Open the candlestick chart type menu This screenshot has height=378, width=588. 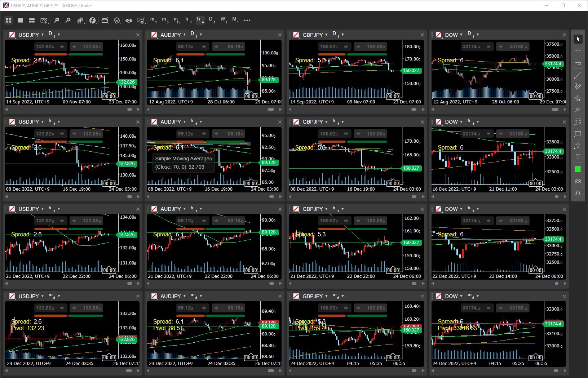[80, 21]
